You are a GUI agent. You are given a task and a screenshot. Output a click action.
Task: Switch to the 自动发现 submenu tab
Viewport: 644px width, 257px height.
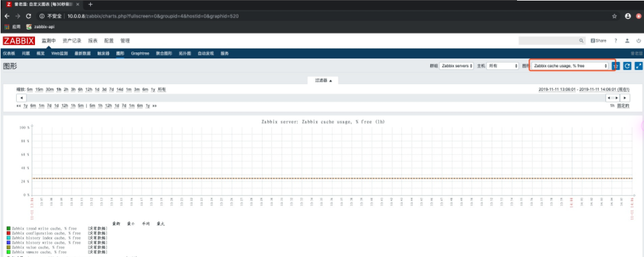(206, 54)
